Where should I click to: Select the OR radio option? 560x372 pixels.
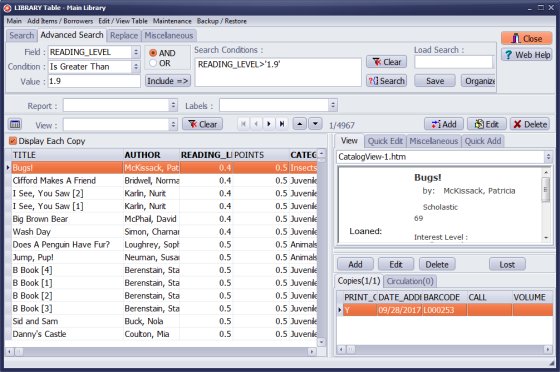[x=153, y=63]
